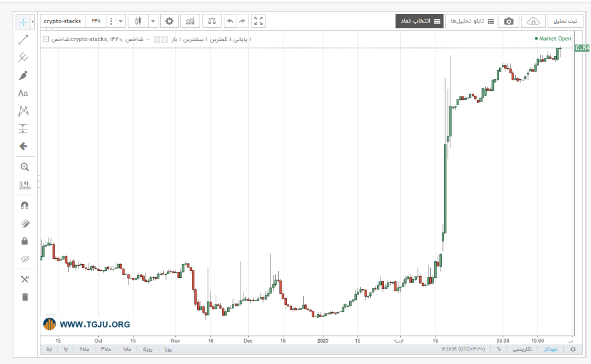Expand the cursor tool flyout arrow

pos(32,22)
